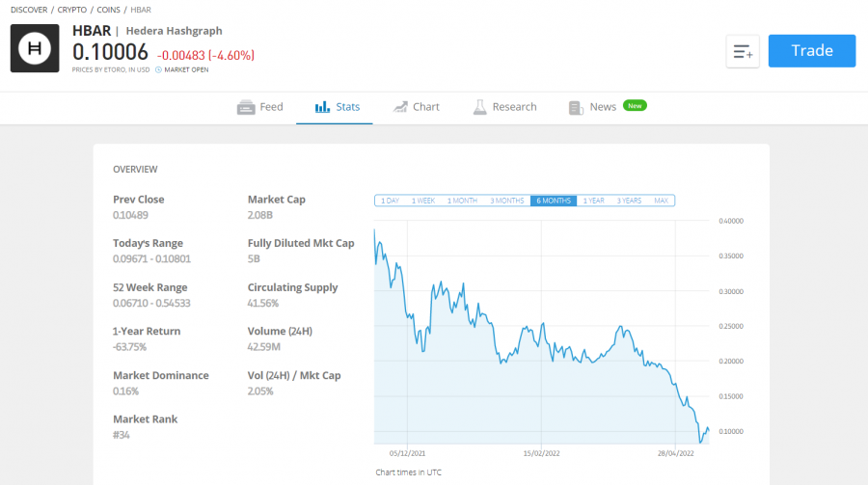Click the market open clock icon

(158, 69)
